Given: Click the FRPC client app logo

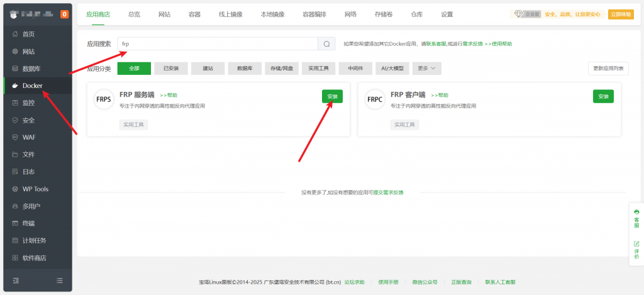Looking at the screenshot, I should tap(375, 99).
